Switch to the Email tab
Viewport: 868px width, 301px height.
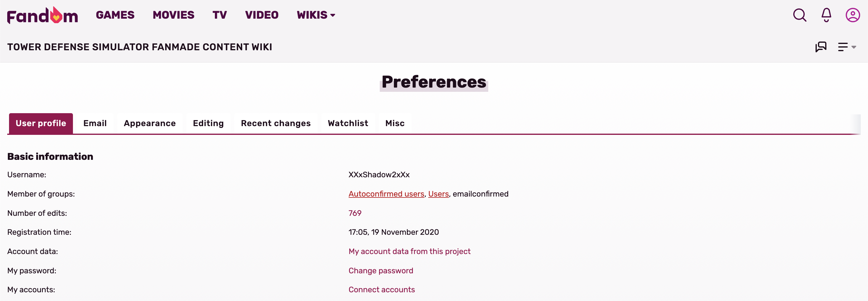click(x=95, y=123)
